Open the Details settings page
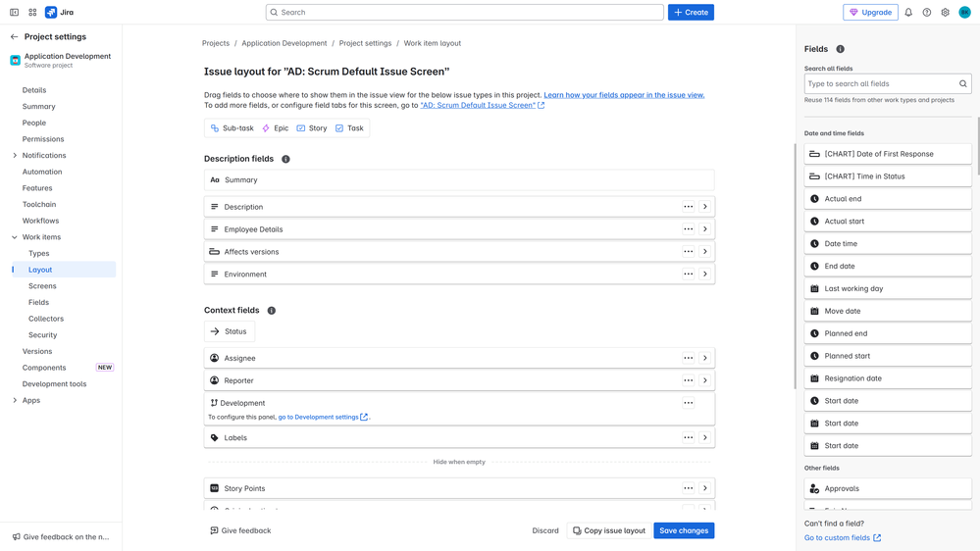Screen dimensions: 980x551 pyautogui.click(x=34, y=90)
